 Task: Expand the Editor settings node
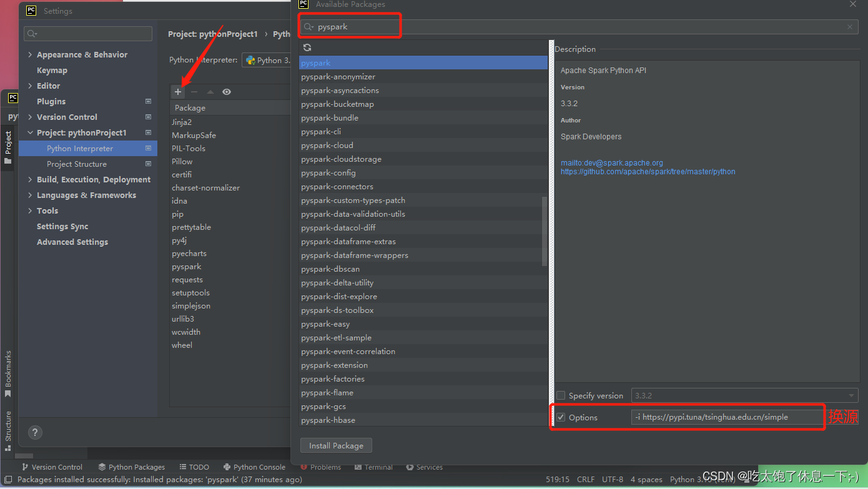click(x=30, y=86)
